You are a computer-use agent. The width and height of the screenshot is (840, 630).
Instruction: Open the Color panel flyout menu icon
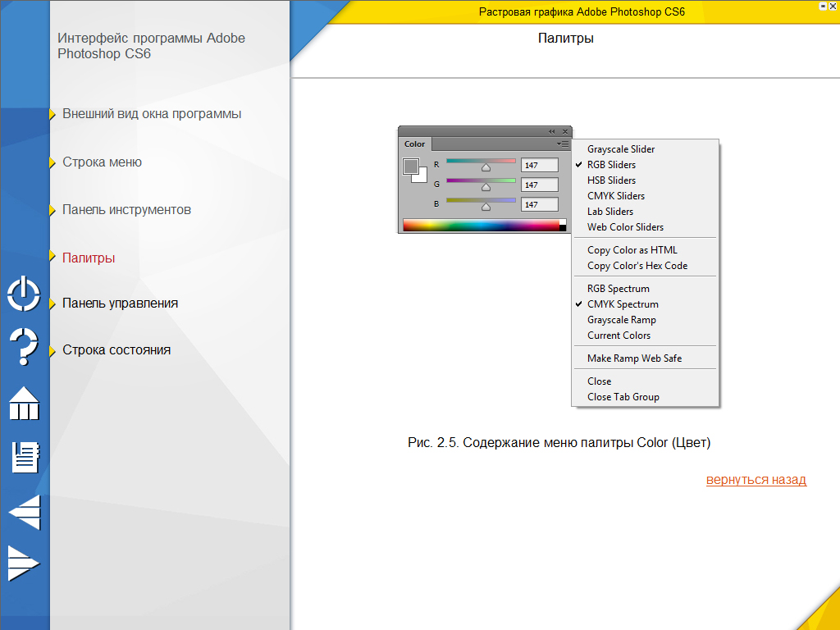(563, 144)
